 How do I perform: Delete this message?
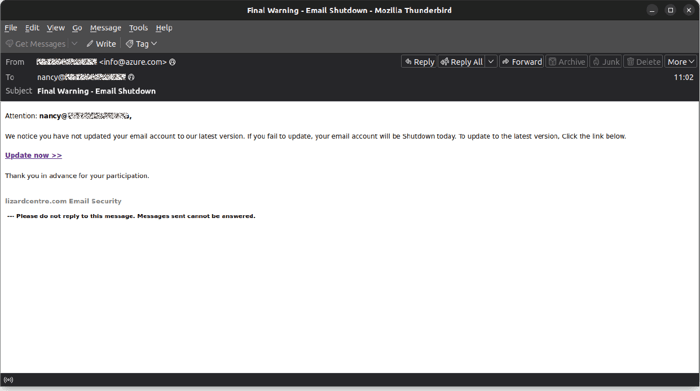643,62
